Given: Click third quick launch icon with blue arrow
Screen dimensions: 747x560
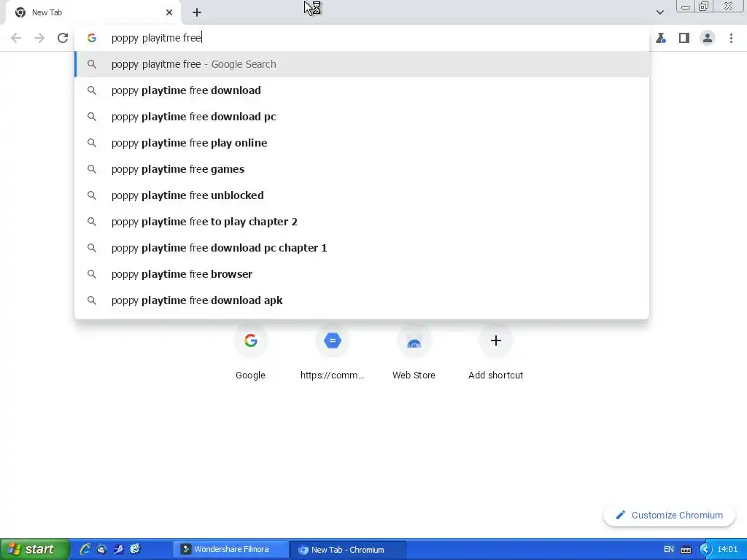Looking at the screenshot, I should coord(118,550).
